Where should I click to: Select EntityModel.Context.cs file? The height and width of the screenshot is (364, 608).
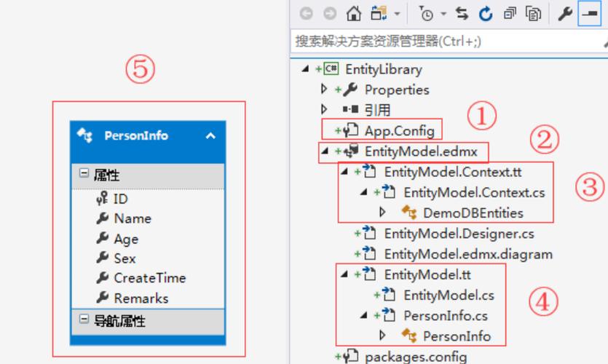474,193
